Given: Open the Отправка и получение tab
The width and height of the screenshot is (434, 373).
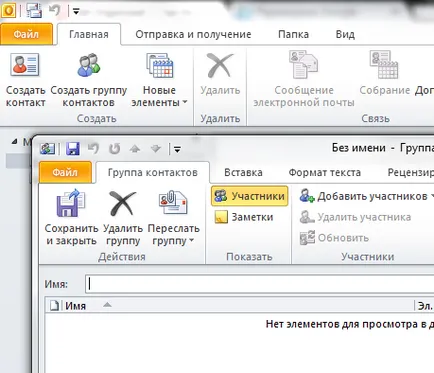Looking at the screenshot, I should 193,34.
